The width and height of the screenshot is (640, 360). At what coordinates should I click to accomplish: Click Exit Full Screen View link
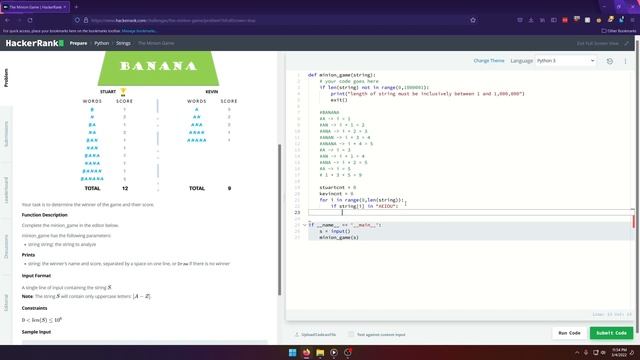pos(598,43)
